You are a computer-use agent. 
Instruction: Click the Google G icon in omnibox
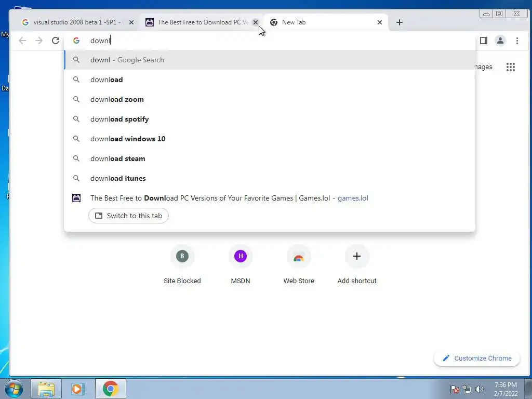(76, 41)
